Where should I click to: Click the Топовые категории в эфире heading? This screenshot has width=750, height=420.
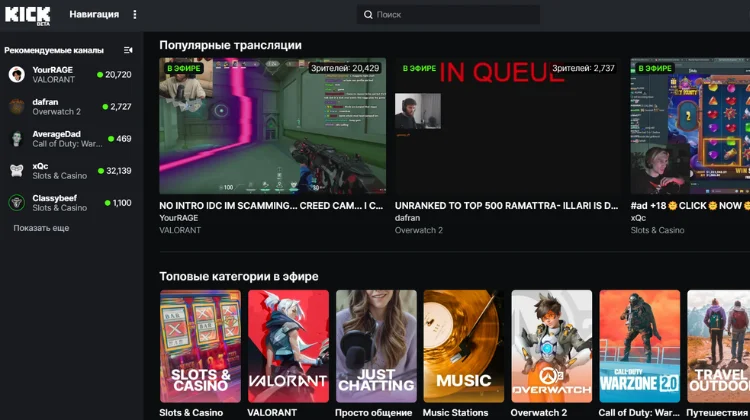239,276
